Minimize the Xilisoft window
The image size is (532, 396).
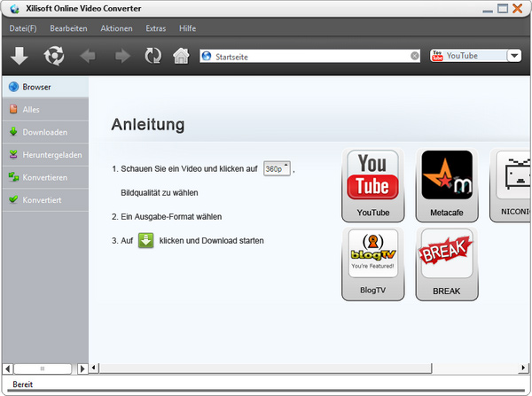tap(488, 10)
